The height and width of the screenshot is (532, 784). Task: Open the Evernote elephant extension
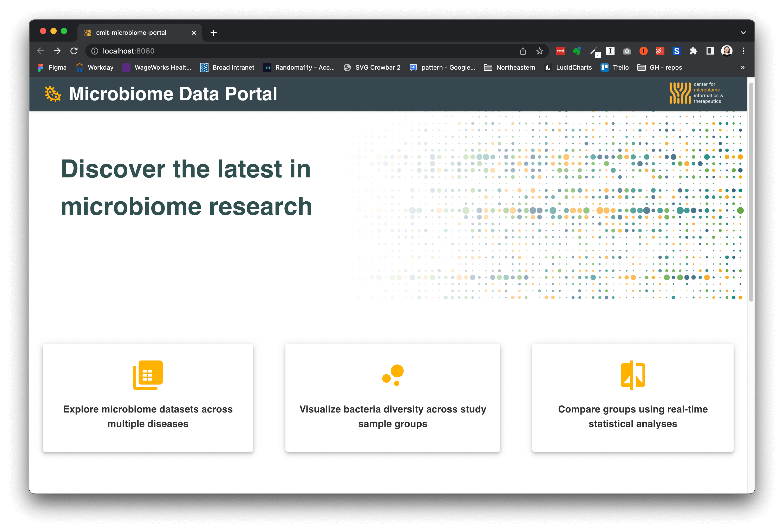pos(577,51)
